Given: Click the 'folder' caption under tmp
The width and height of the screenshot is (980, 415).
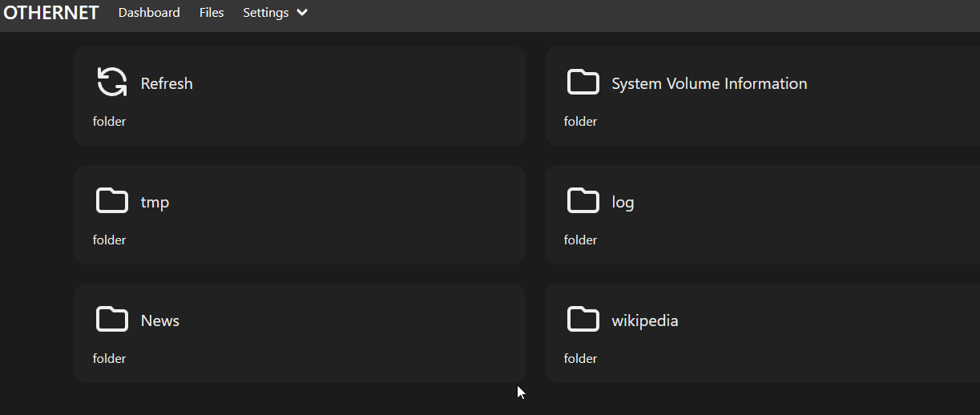Looking at the screenshot, I should (109, 240).
